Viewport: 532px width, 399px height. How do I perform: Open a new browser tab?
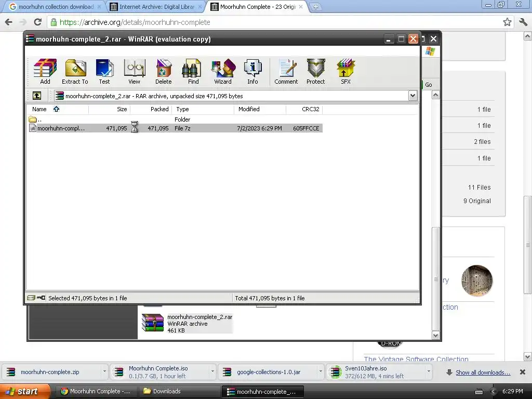pyautogui.click(x=315, y=7)
